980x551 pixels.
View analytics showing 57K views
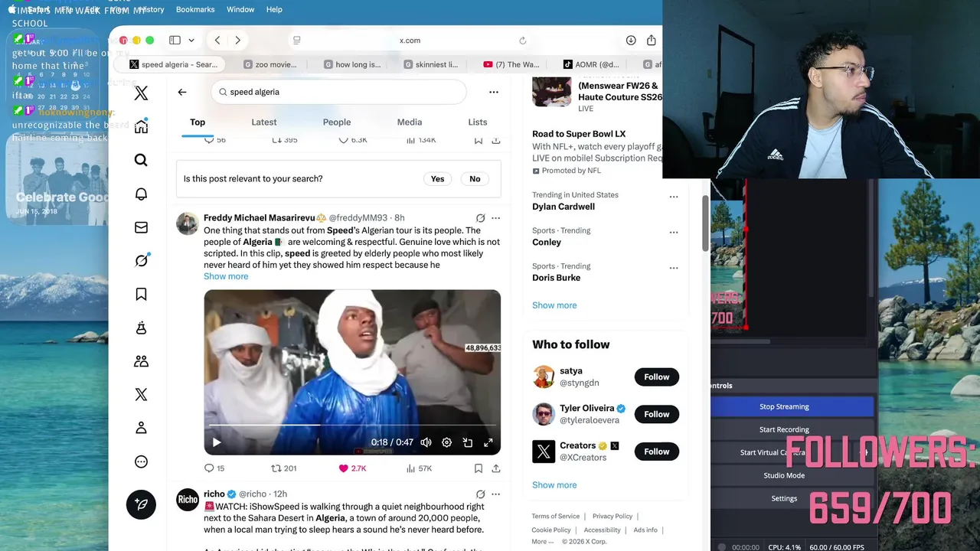pos(419,468)
